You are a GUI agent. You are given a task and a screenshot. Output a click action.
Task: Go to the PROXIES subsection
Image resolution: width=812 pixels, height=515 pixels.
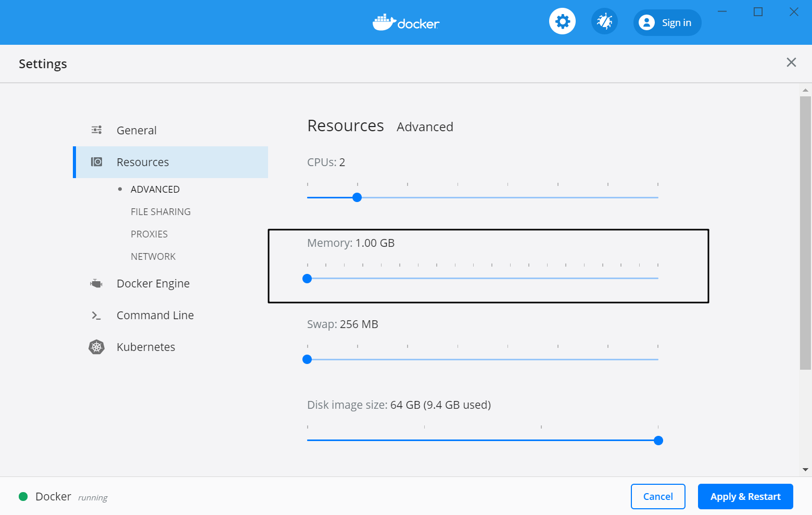pos(149,234)
